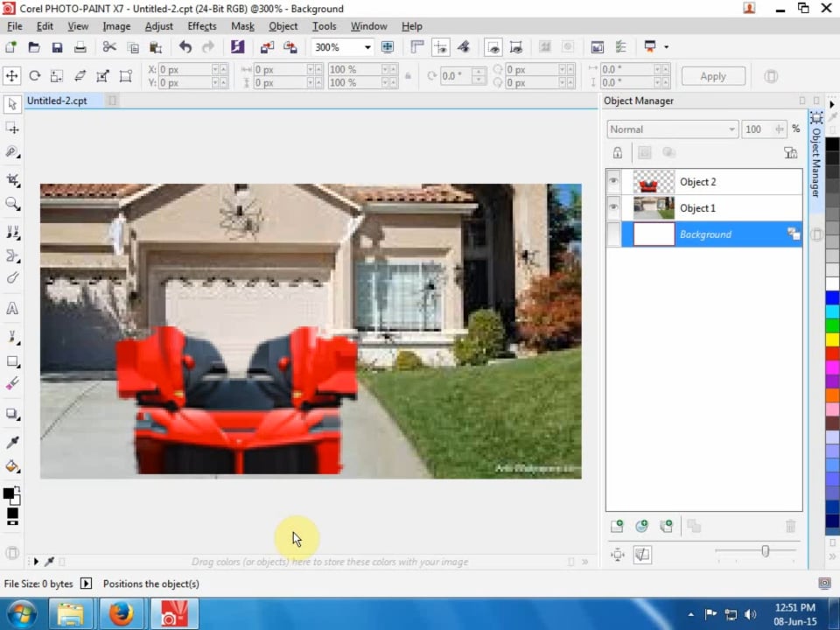Click the New Object icon in Object Manager
This screenshot has width=840, height=630.
617,526
